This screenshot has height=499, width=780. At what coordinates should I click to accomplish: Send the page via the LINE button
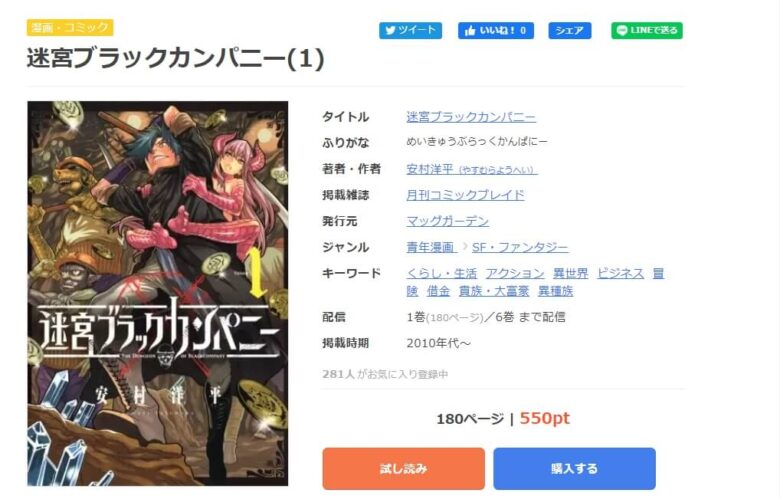coord(647,30)
